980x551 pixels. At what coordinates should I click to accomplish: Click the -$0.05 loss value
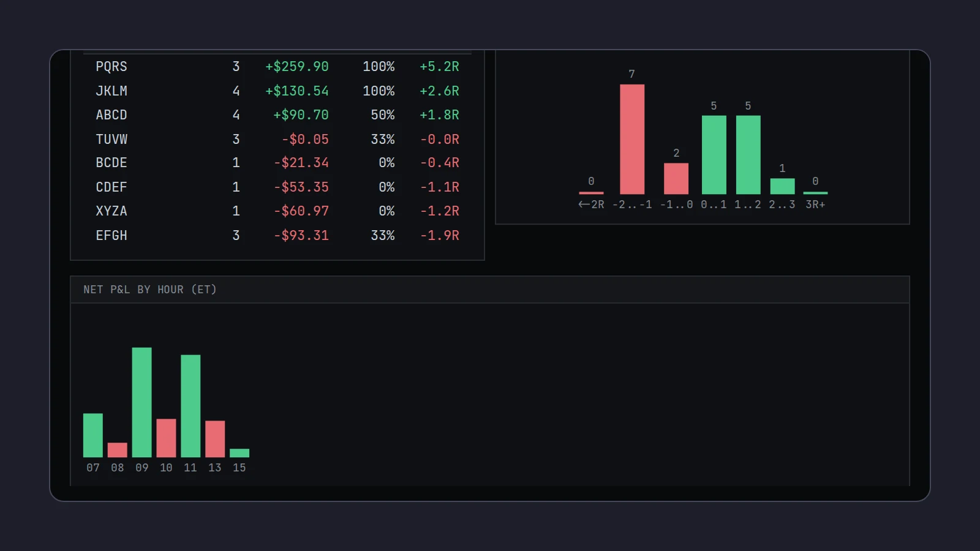pos(305,139)
